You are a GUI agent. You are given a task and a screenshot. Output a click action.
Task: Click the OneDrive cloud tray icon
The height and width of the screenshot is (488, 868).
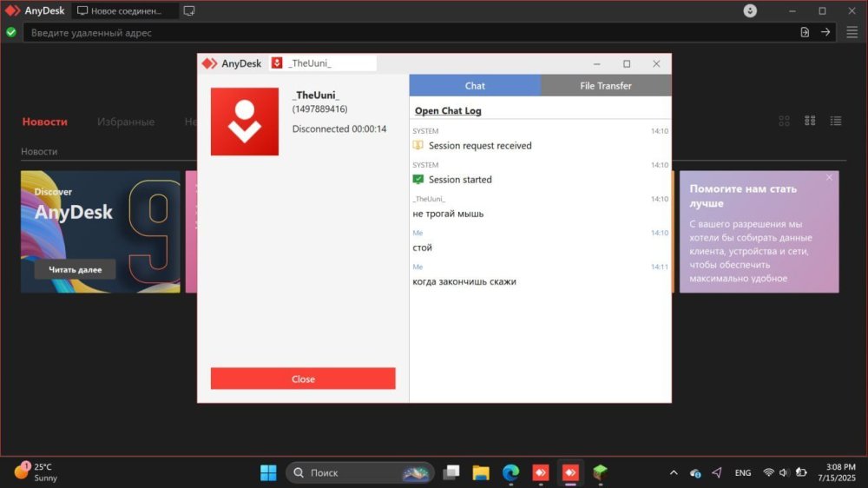[695, 473]
